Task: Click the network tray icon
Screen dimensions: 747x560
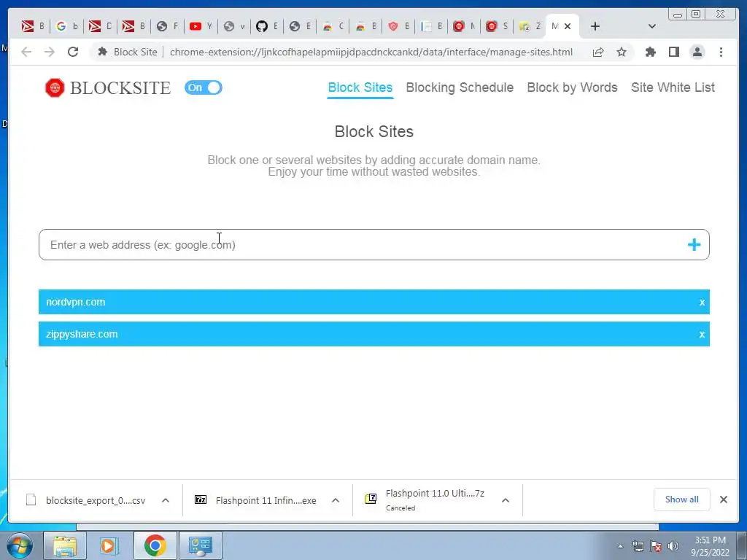Action: pos(638,546)
